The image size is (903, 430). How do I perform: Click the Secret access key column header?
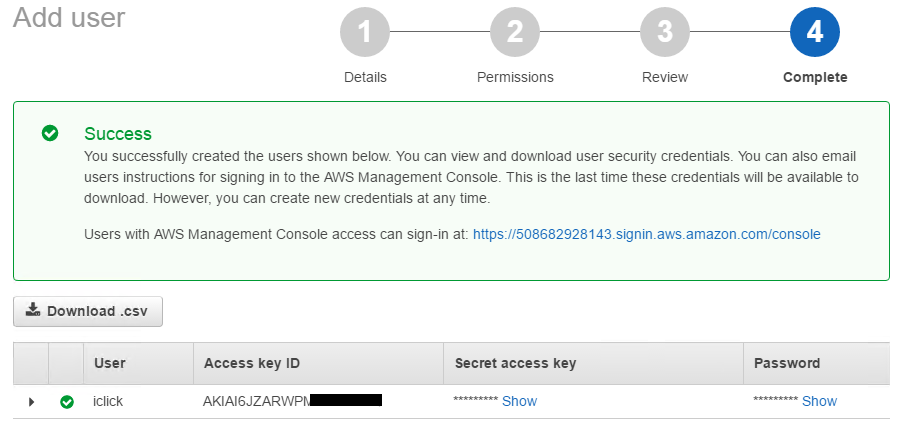pos(593,363)
